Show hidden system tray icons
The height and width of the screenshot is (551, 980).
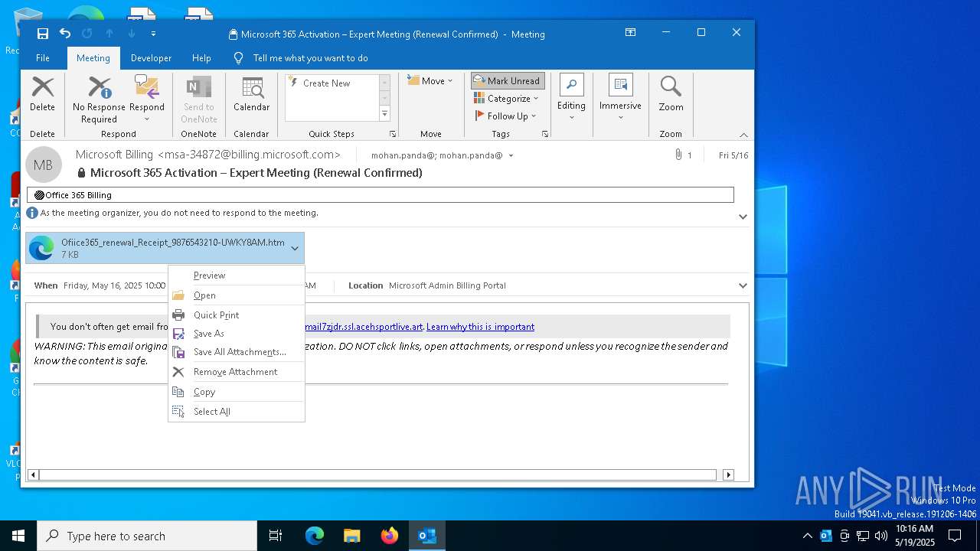[x=807, y=536]
